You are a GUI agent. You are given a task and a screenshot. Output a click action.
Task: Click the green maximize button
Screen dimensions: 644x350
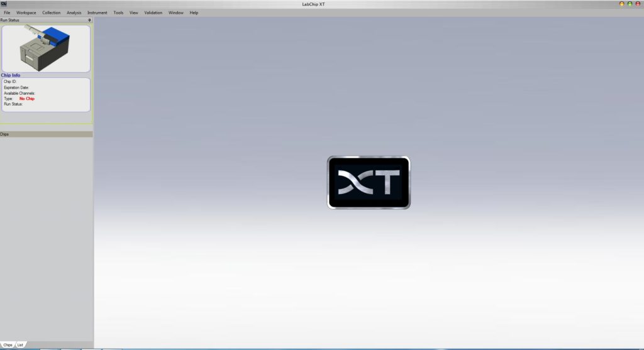pyautogui.click(x=630, y=4)
